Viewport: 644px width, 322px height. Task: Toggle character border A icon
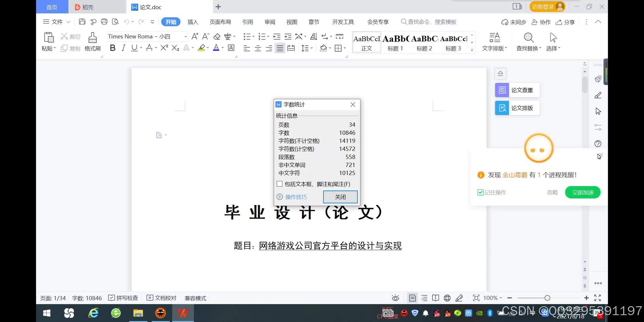tap(231, 48)
